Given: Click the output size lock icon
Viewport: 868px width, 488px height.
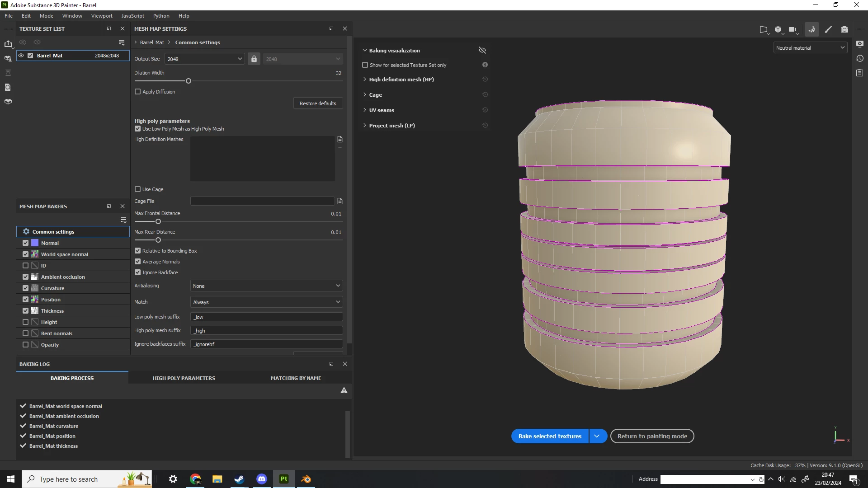Looking at the screenshot, I should point(254,59).
